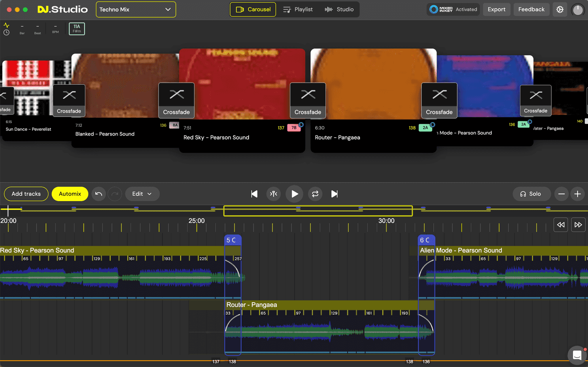Click the Add tracks button

[x=26, y=194]
